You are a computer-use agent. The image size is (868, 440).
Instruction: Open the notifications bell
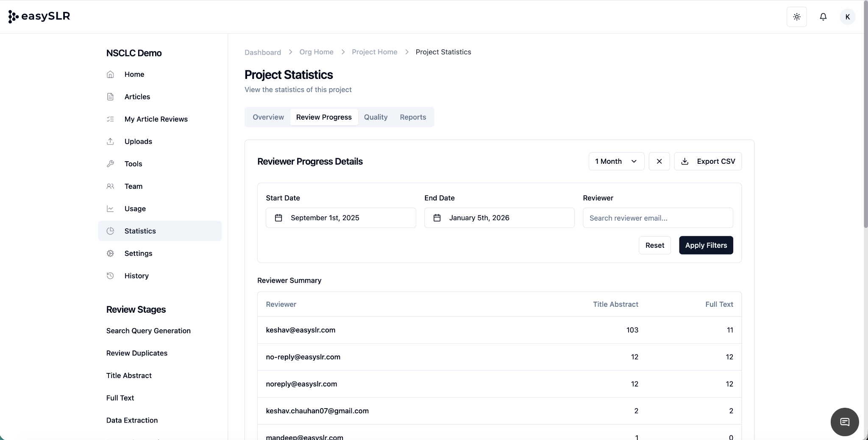[x=823, y=17]
